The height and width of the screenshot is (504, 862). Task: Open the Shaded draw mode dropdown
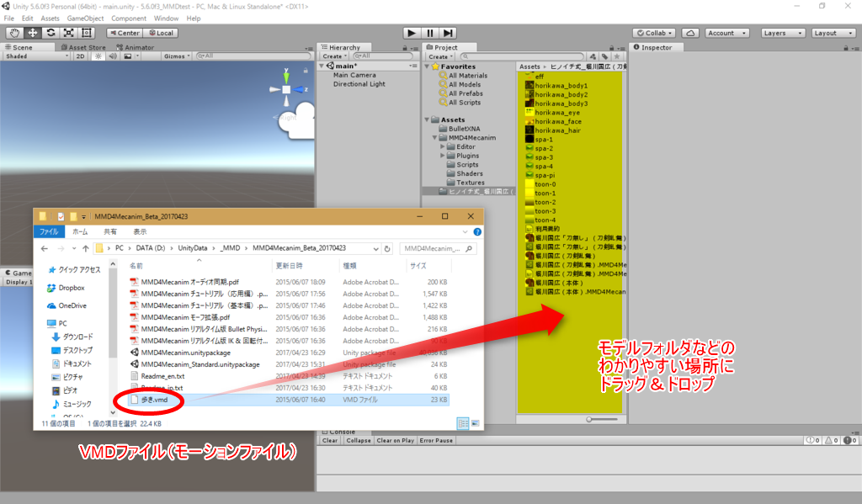coord(35,56)
